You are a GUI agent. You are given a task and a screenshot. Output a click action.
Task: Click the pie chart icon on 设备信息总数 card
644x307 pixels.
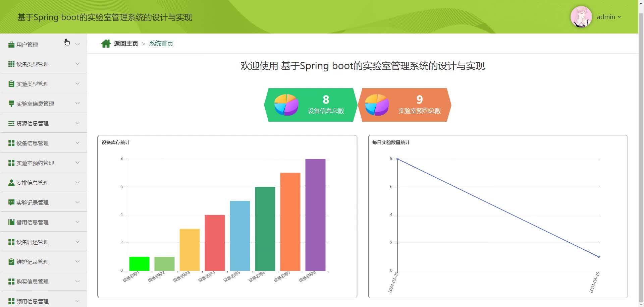click(286, 105)
